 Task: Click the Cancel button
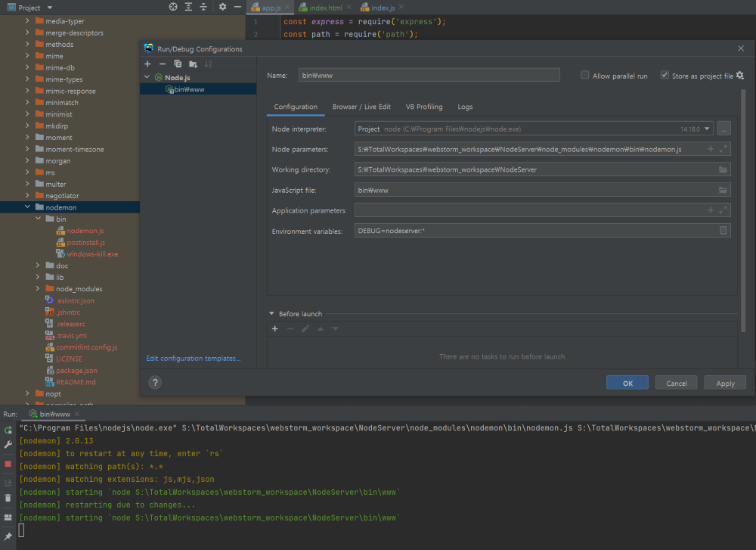(x=677, y=383)
